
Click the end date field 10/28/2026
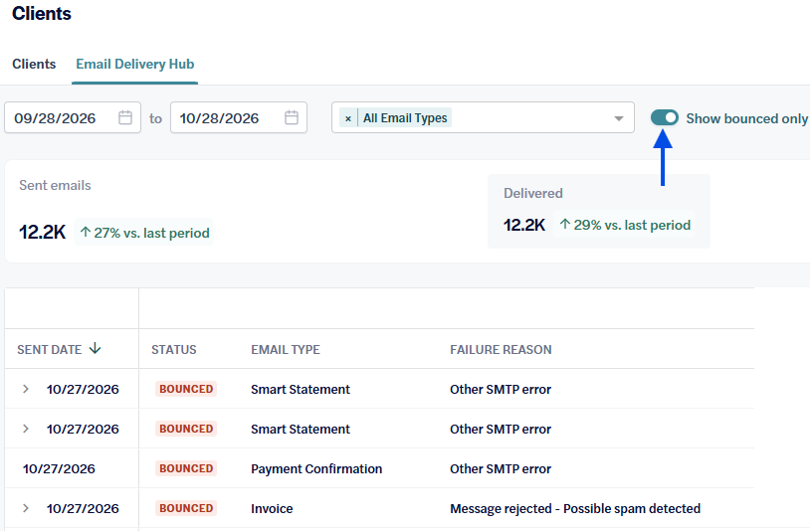tap(239, 117)
